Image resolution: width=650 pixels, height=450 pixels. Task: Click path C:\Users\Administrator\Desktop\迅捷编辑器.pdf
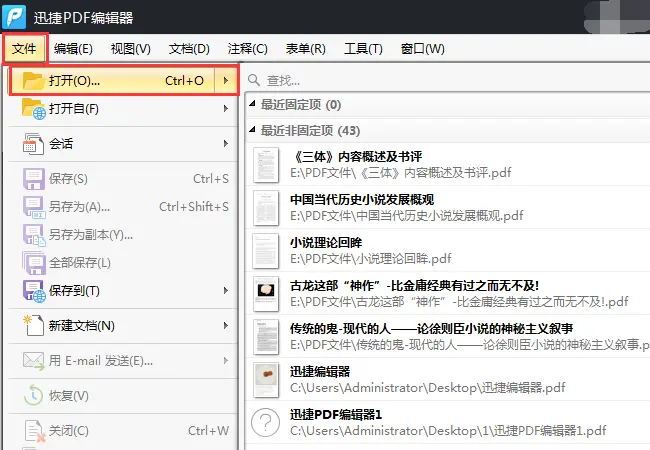click(428, 388)
